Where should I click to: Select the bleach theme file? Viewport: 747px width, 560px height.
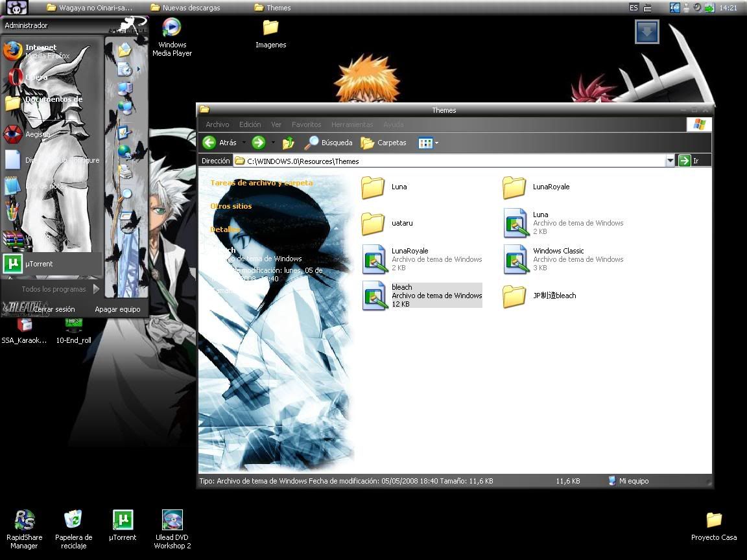pyautogui.click(x=422, y=296)
